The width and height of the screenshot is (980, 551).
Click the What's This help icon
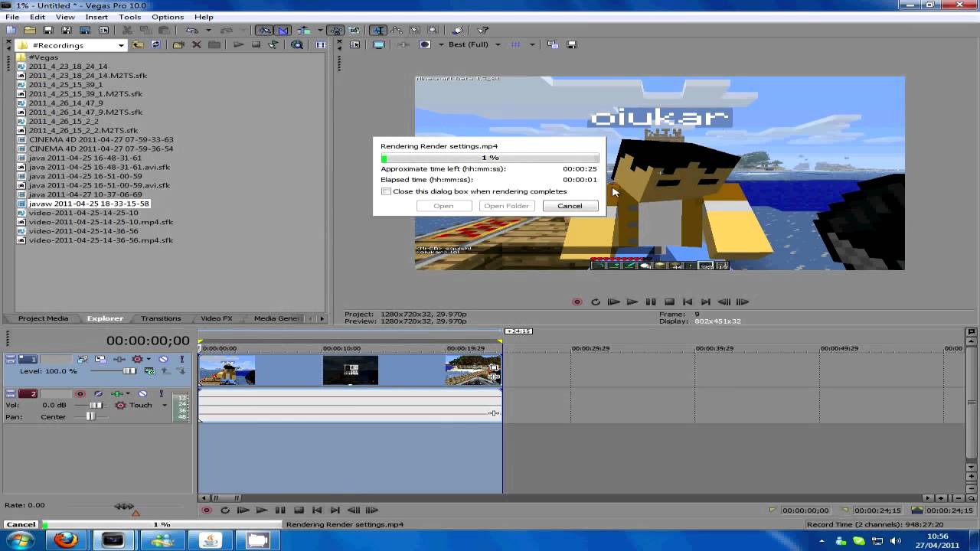[482, 30]
